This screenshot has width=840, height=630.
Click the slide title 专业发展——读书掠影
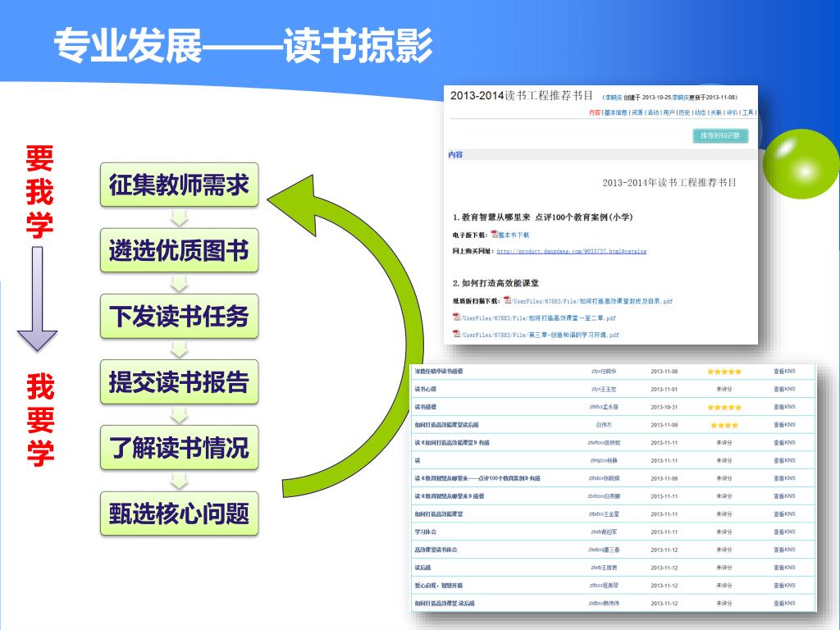243,46
